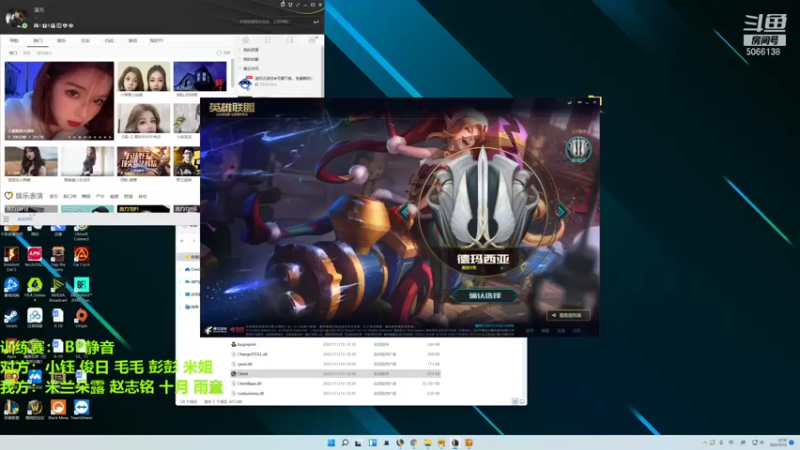The width and height of the screenshot is (800, 450).
Task: Open the recent message item in YY
Action: (277, 81)
